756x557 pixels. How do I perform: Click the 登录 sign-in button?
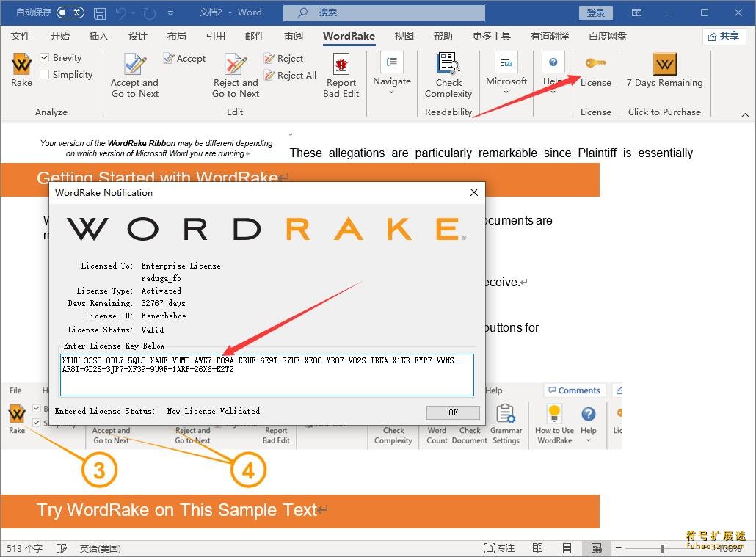(x=595, y=12)
